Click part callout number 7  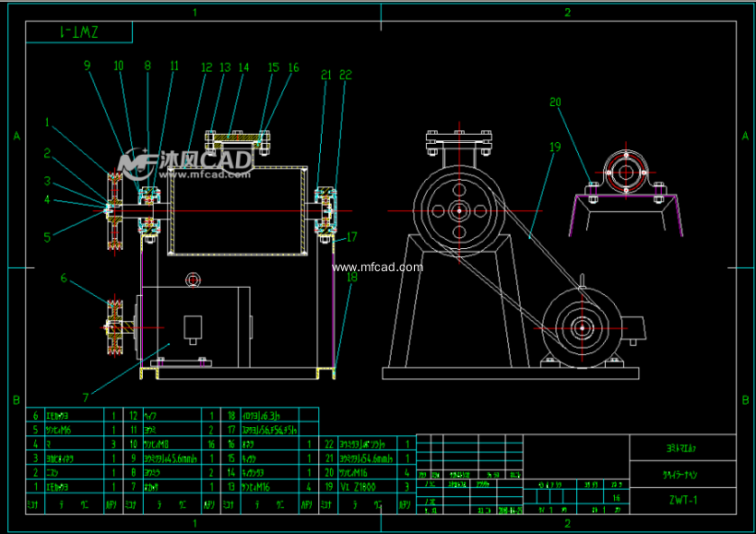pyautogui.click(x=85, y=398)
